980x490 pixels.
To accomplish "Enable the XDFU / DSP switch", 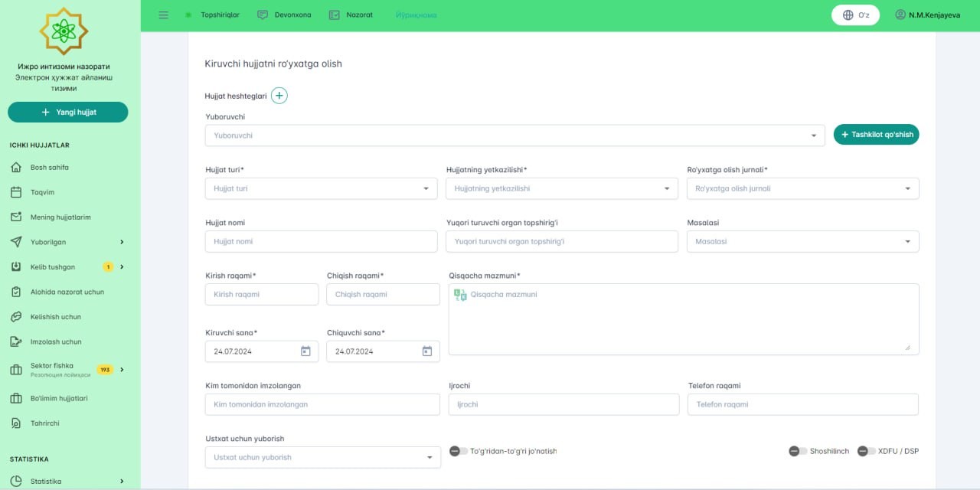I will click(866, 451).
